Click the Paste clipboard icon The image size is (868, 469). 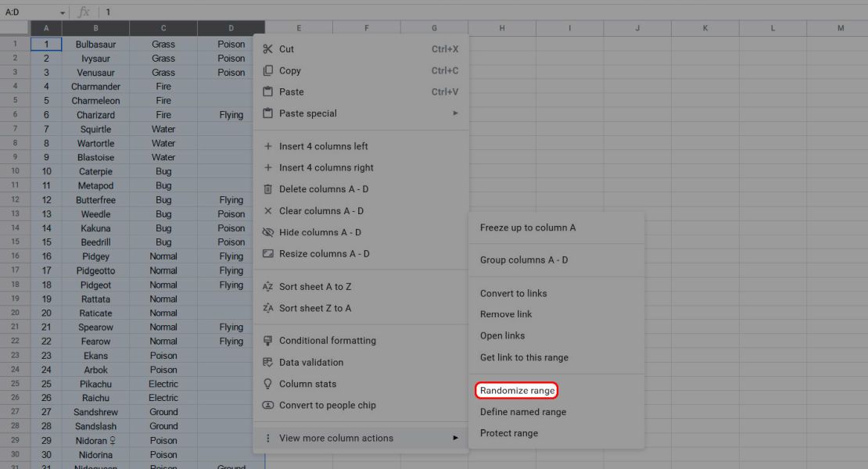coord(267,91)
